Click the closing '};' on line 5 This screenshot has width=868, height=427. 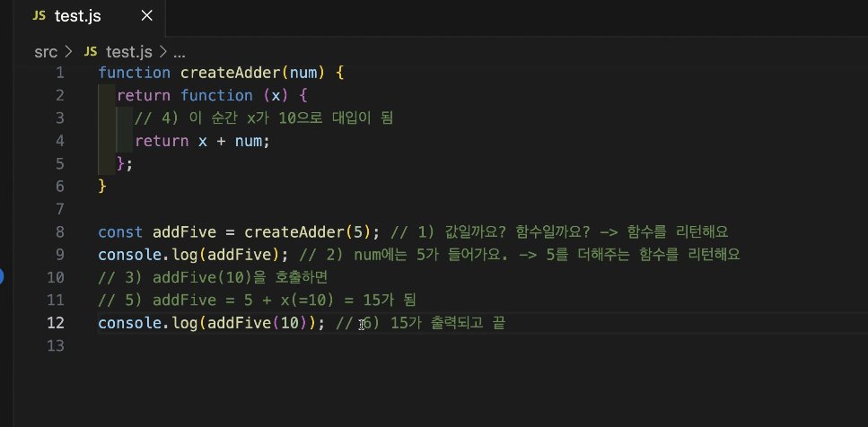point(125,164)
